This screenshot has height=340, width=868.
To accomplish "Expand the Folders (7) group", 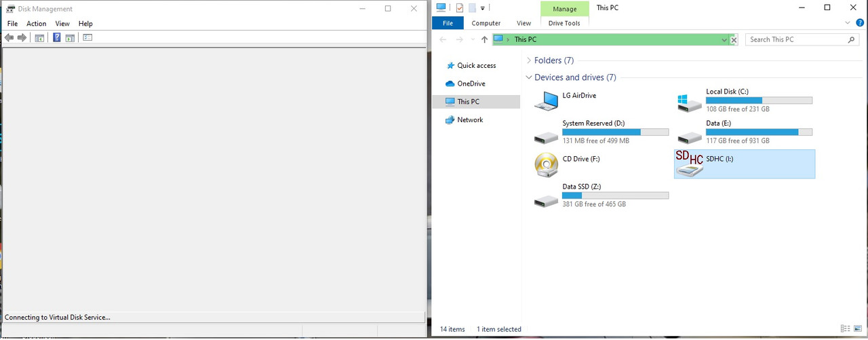I will coord(529,60).
